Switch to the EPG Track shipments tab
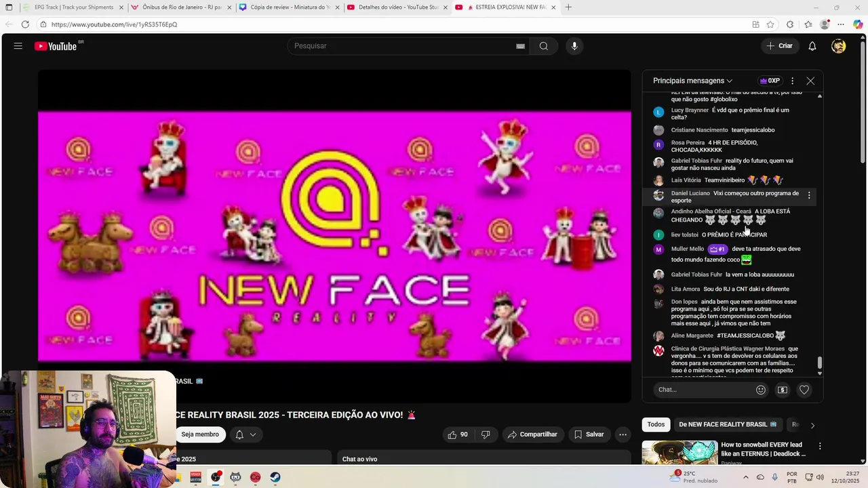 coord(73,7)
